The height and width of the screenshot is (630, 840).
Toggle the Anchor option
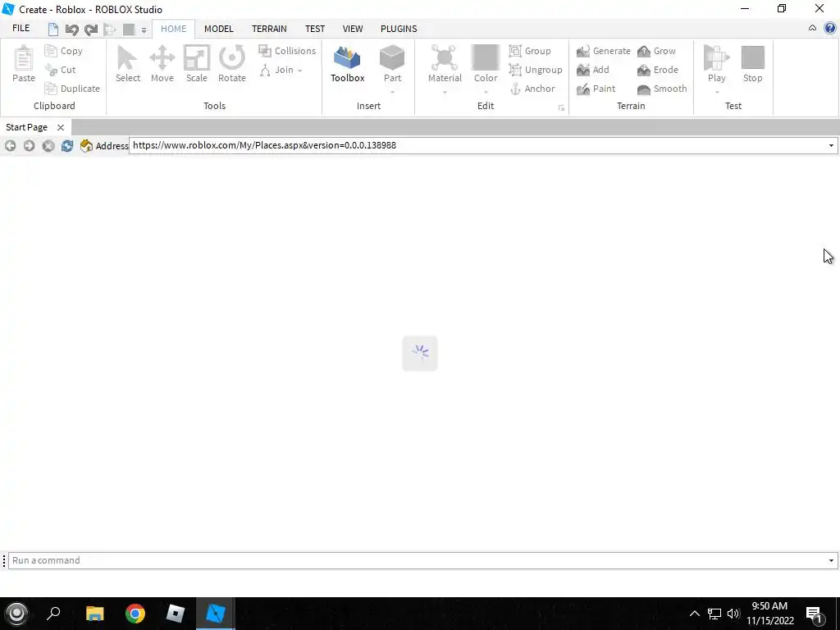tap(532, 89)
